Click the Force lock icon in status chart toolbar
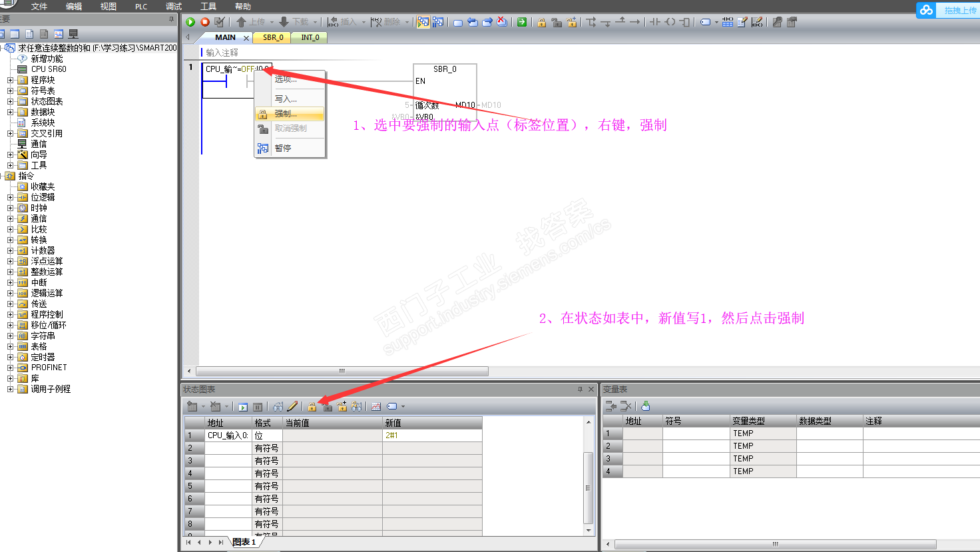This screenshot has height=552, width=980. click(312, 406)
